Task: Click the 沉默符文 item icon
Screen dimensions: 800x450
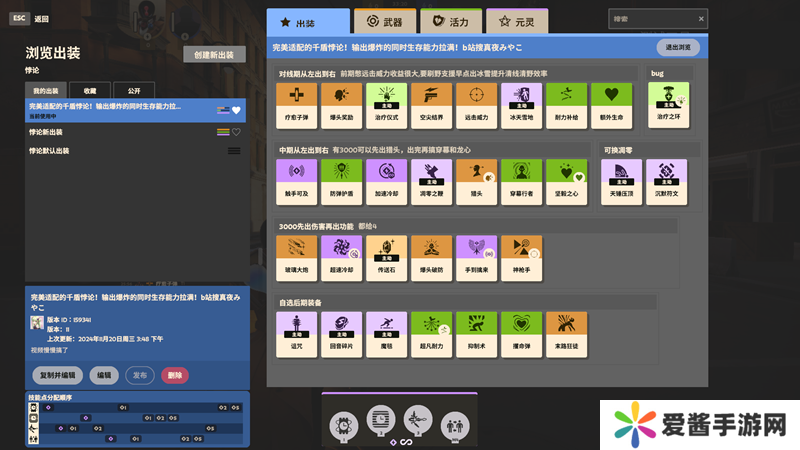Action: coord(668,182)
